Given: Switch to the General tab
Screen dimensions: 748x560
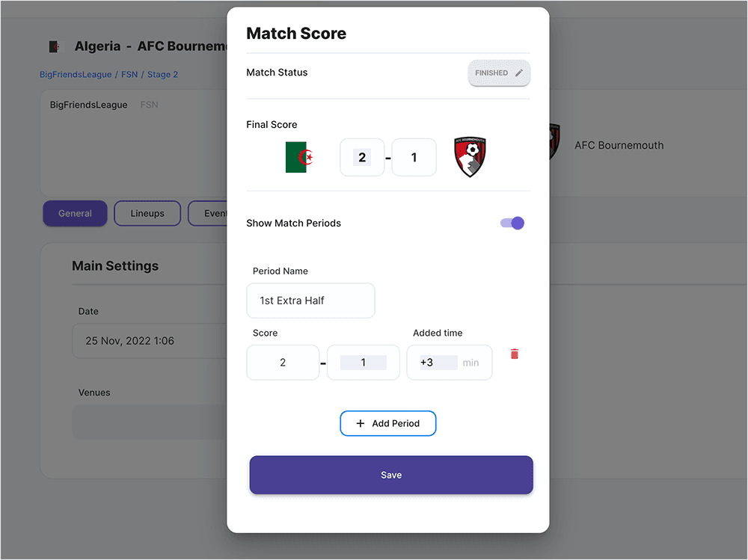Looking at the screenshot, I should (x=75, y=213).
